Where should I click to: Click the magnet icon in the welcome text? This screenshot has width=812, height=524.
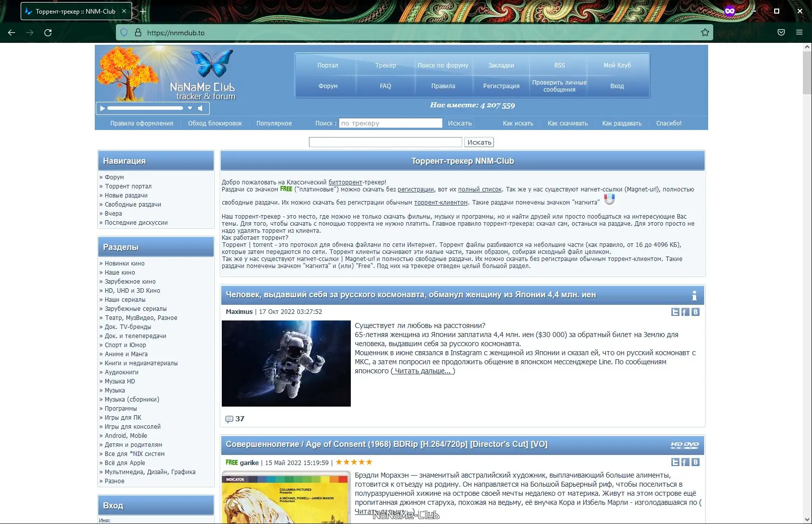tap(609, 200)
